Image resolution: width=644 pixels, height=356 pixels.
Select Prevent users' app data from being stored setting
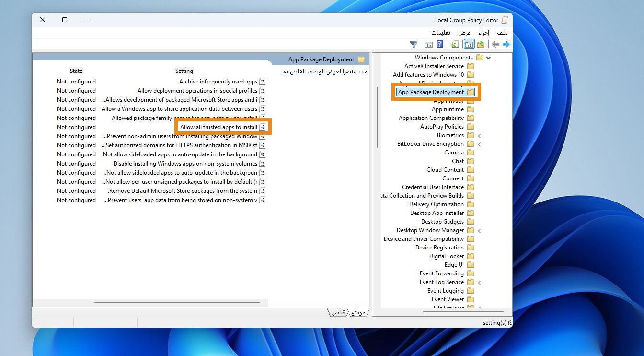180,200
